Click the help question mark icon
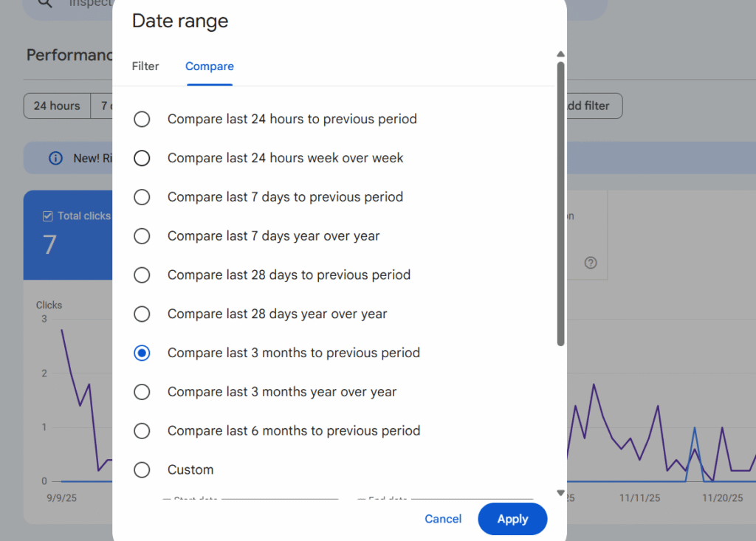 coord(590,263)
